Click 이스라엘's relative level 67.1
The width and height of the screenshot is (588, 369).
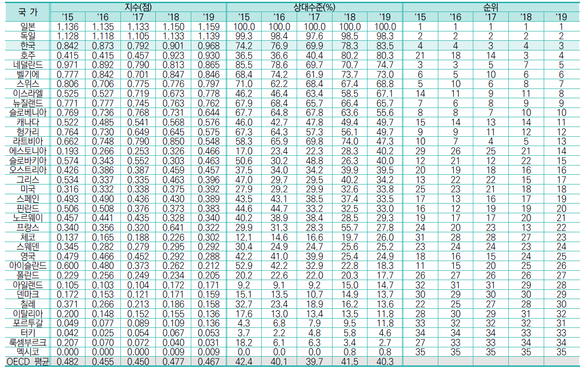(x=384, y=93)
